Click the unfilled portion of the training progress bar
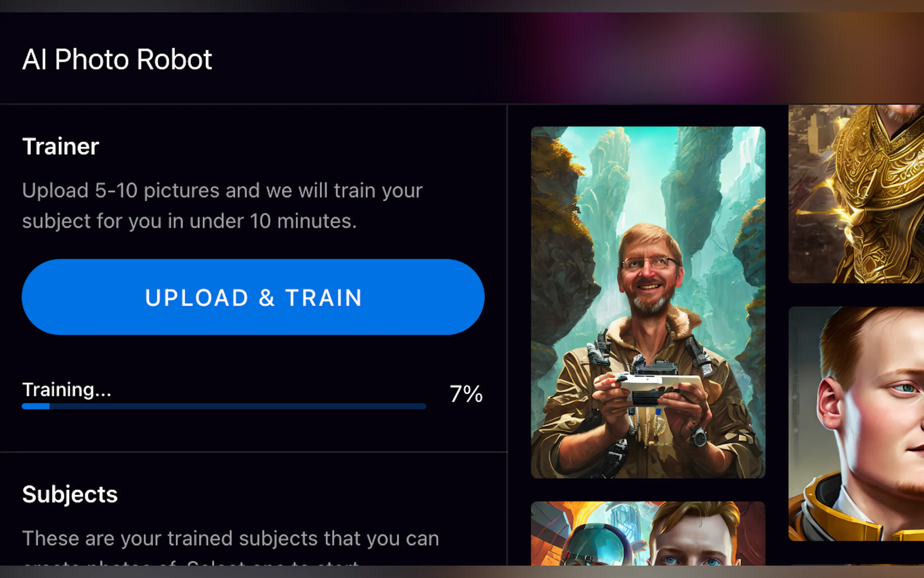This screenshot has width=924, height=578. [238, 406]
